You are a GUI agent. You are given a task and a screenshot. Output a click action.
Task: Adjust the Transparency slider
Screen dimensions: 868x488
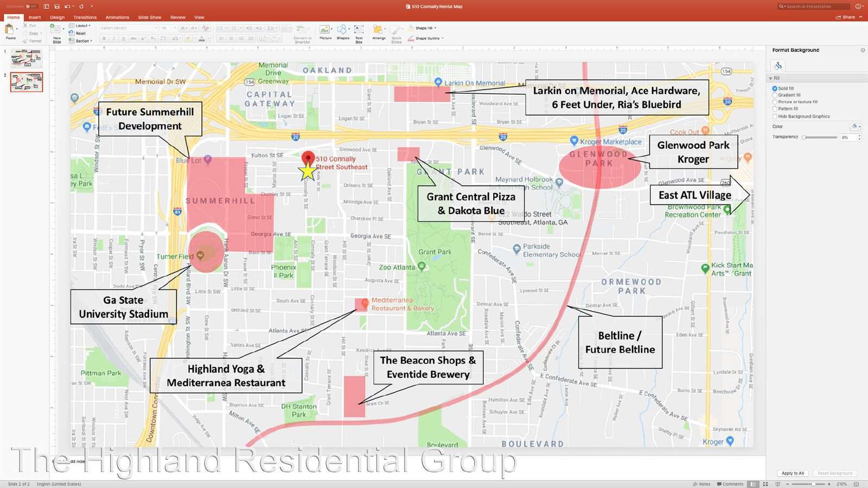[820, 137]
